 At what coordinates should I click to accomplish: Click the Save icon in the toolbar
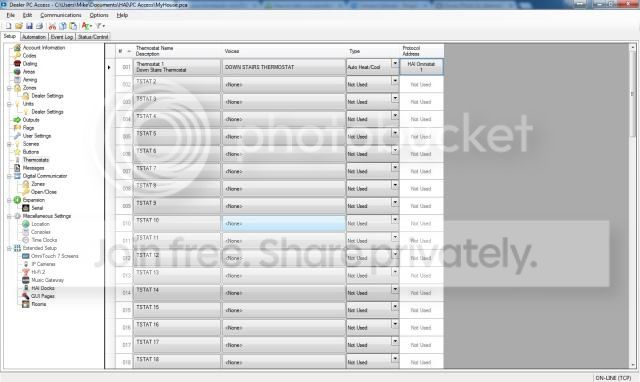click(x=29, y=26)
